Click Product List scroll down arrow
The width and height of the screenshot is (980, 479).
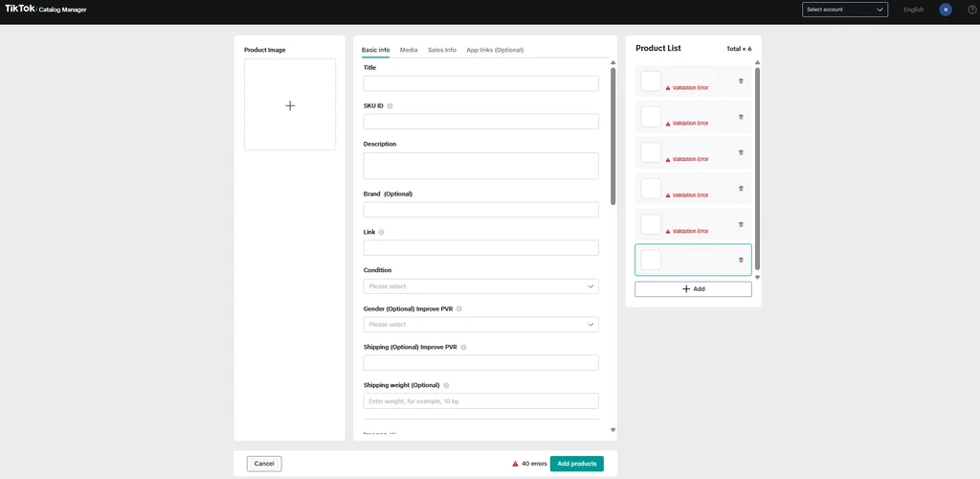click(758, 277)
